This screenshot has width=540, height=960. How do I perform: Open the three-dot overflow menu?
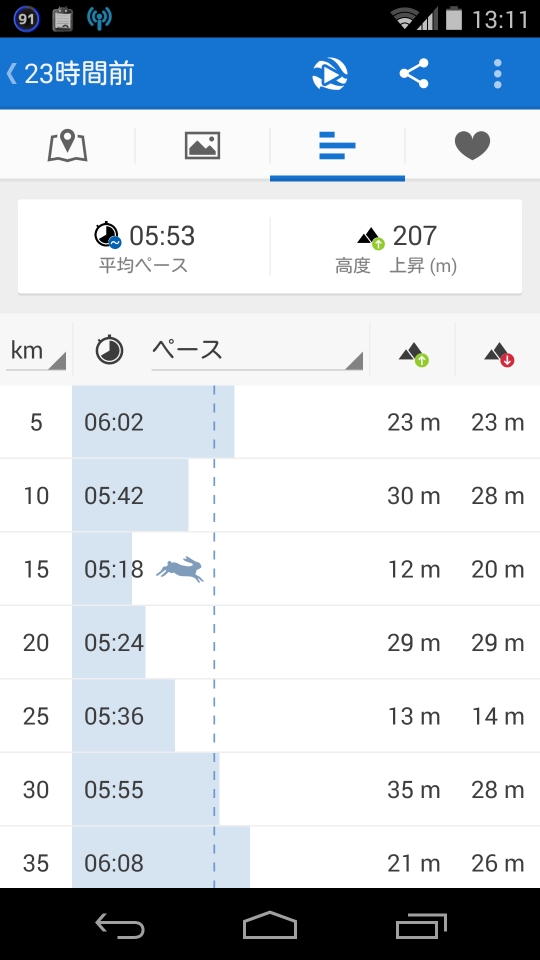498,74
